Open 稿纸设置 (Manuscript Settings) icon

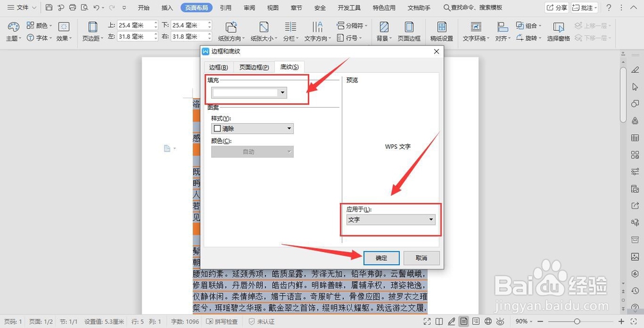(442, 27)
